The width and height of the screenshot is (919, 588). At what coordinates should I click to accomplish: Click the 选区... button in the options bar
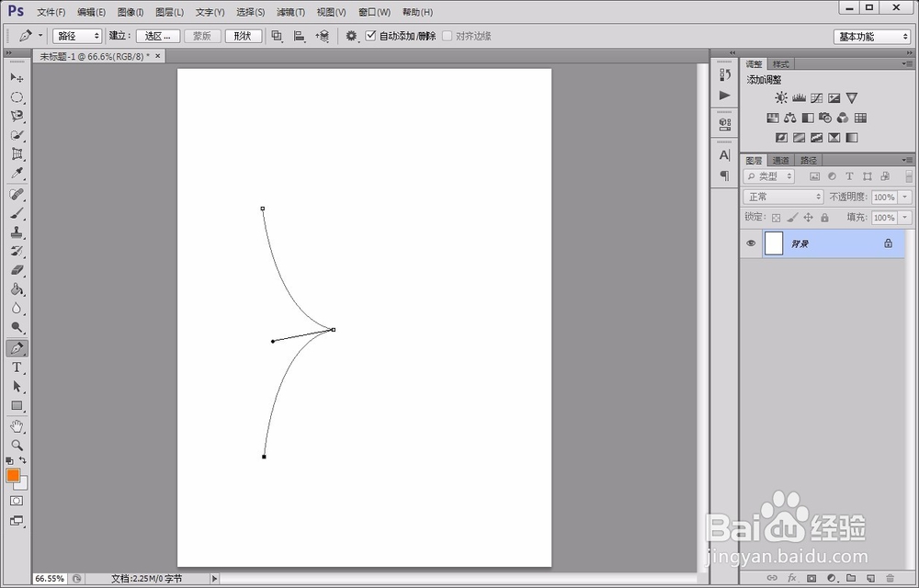click(x=156, y=36)
